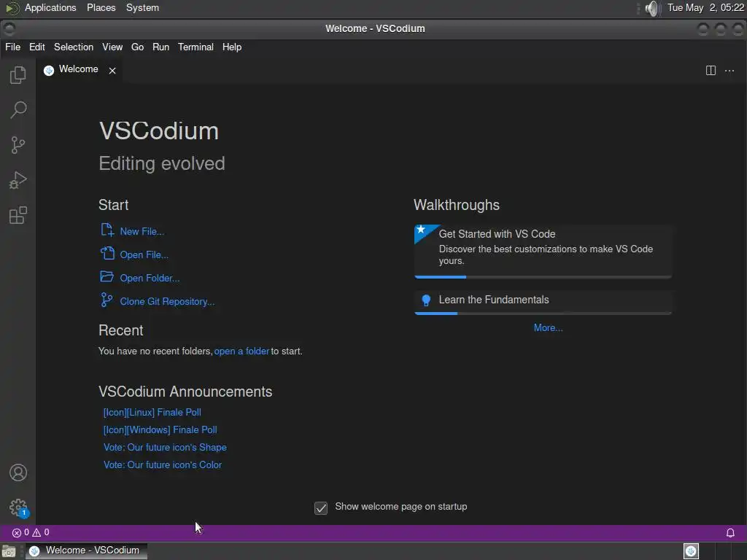
Task: Click the Learn the Fundamentals progress bar
Action: tap(543, 314)
